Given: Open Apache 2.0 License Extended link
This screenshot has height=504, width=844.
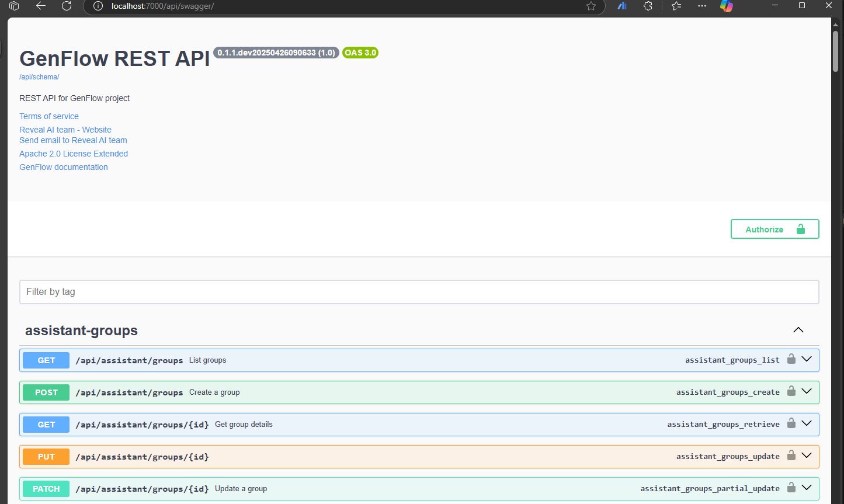Looking at the screenshot, I should pos(74,154).
